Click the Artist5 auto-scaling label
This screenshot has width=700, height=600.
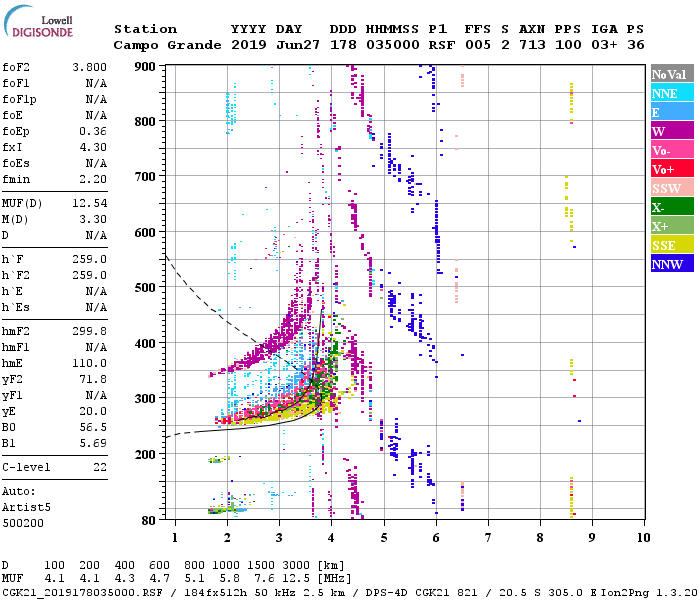tap(26, 508)
